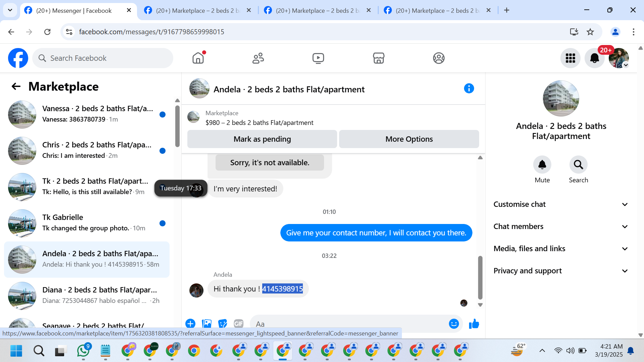This screenshot has height=362, width=644.
Task: Switch to the second tab, a Marketplace listing
Action: click(198, 10)
